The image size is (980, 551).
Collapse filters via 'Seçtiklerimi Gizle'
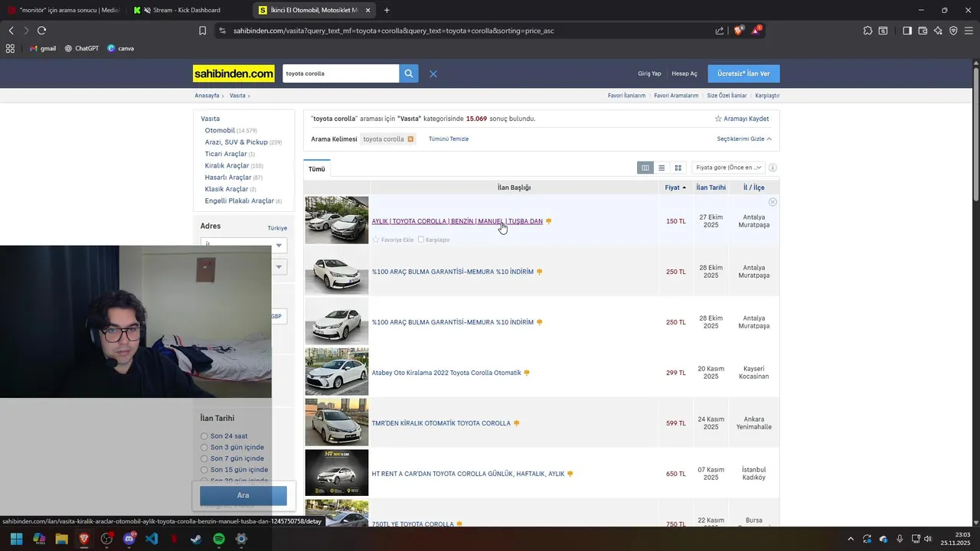(x=744, y=139)
